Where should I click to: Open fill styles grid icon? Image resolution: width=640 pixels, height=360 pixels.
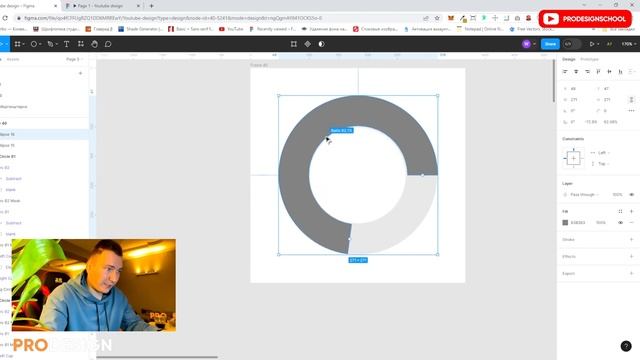click(620, 211)
